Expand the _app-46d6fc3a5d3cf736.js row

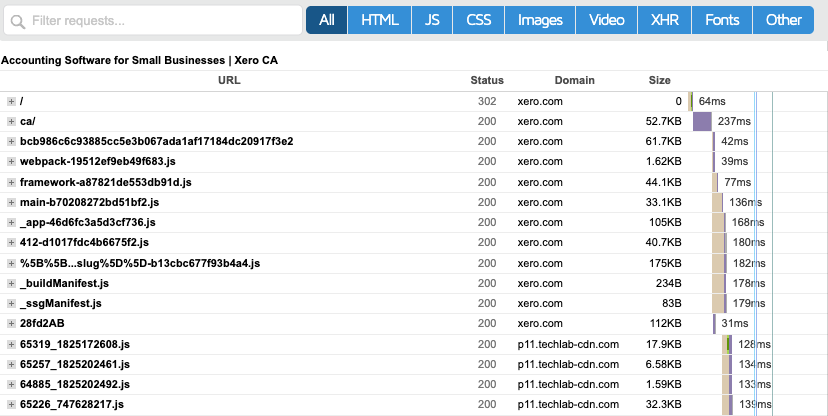pyautogui.click(x=11, y=222)
